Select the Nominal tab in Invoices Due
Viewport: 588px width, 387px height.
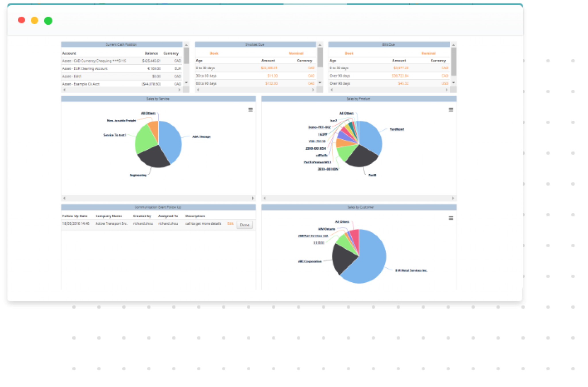tap(295, 53)
